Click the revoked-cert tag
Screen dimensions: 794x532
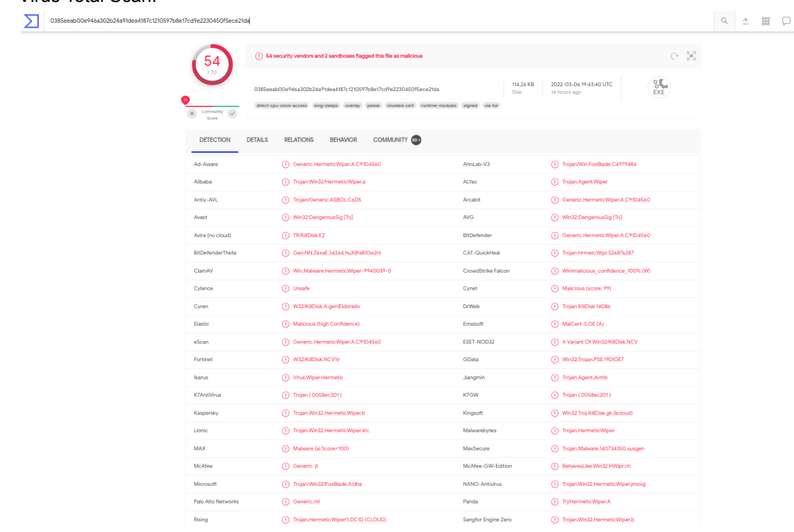coord(400,106)
